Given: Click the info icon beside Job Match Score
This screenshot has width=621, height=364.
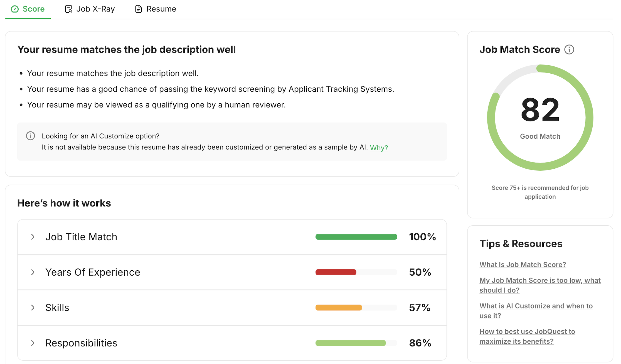Looking at the screenshot, I should click(x=569, y=49).
